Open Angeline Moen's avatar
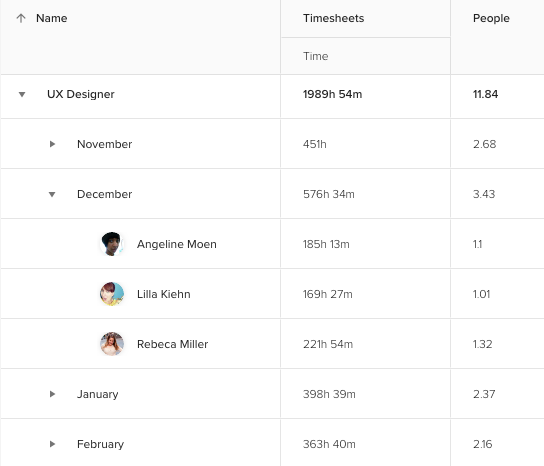 point(112,244)
